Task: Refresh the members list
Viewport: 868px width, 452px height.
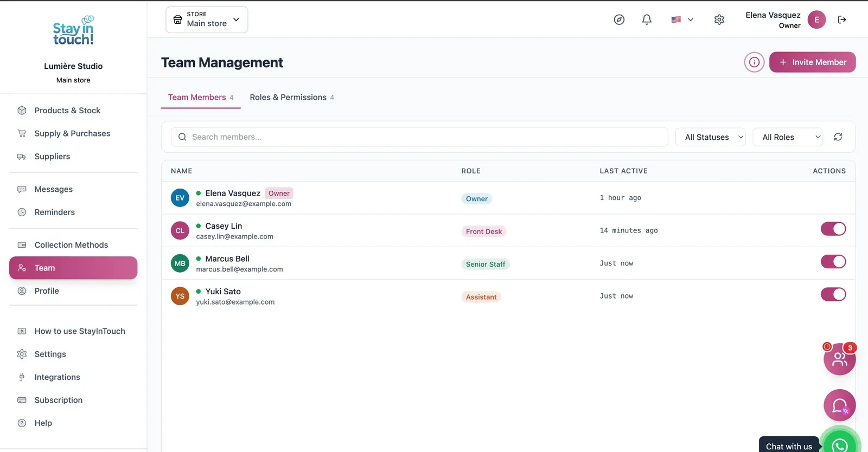Action: pos(838,137)
